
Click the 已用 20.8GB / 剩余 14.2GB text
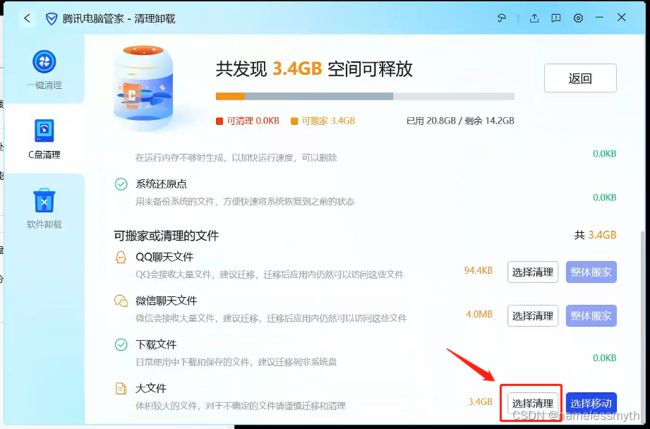click(460, 121)
